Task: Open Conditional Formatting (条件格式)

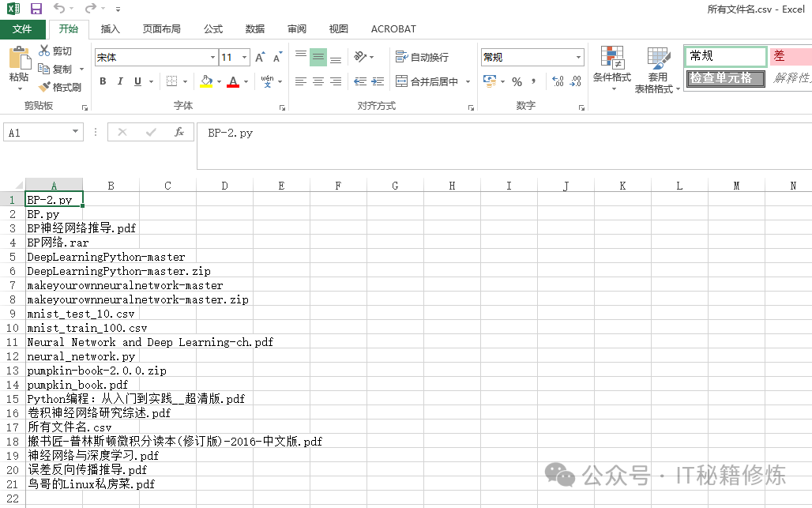Action: tap(612, 67)
